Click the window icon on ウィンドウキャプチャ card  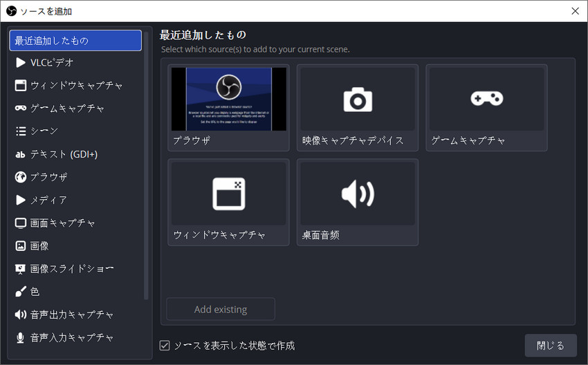coord(229,194)
